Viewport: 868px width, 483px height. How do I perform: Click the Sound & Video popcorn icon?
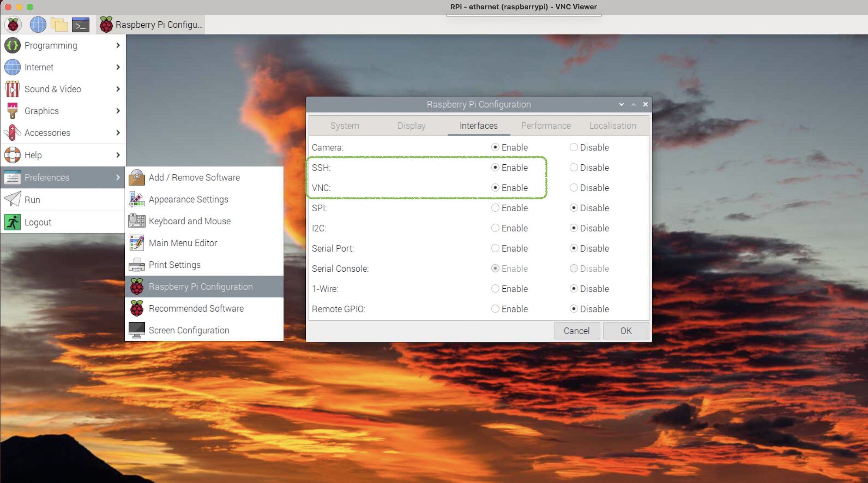point(12,89)
